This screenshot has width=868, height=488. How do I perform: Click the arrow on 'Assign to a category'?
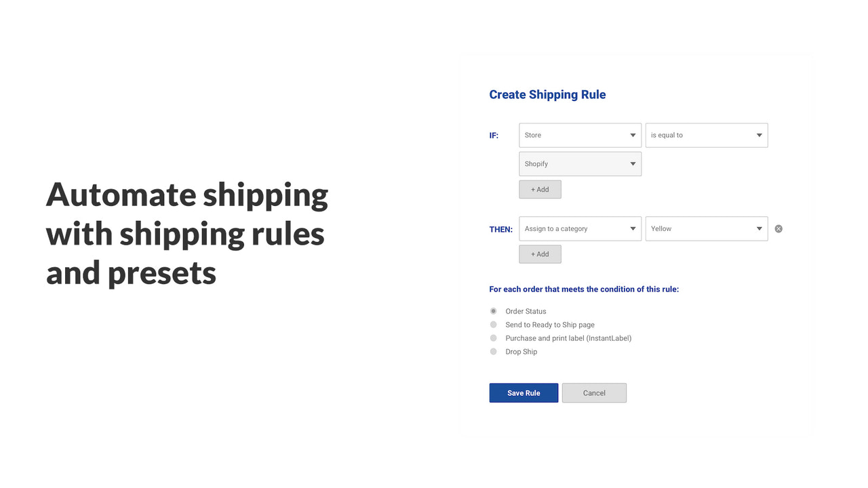coord(631,228)
